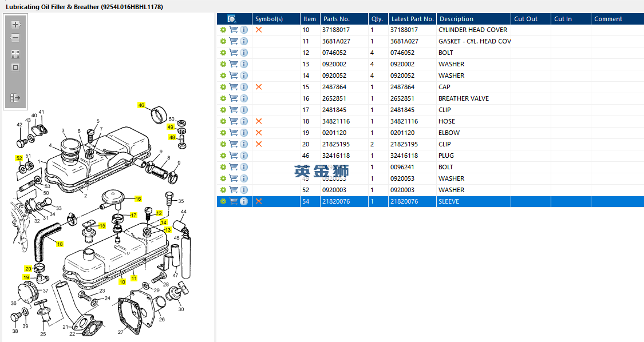Show info for ELBOW 0201120
The image size is (644, 342).
[244, 133]
